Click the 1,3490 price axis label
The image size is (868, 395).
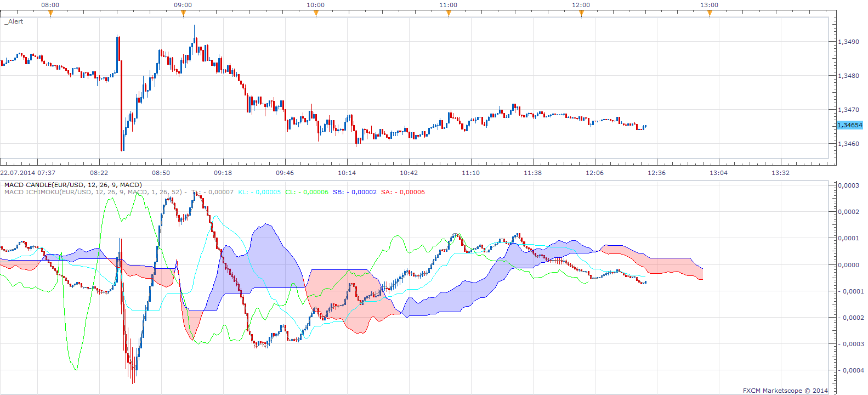pyautogui.click(x=849, y=42)
